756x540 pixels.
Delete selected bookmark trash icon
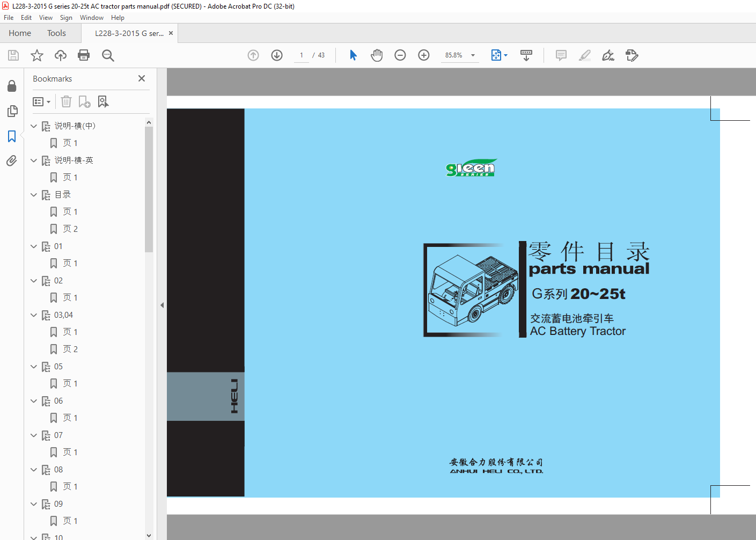tap(66, 101)
